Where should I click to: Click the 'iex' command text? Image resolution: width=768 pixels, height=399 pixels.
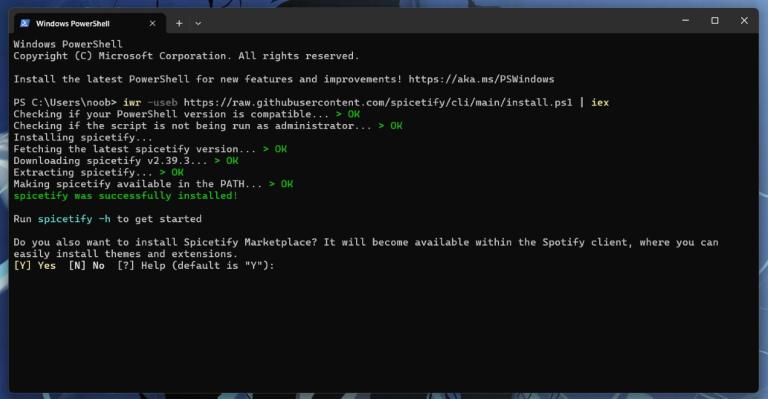pyautogui.click(x=600, y=103)
